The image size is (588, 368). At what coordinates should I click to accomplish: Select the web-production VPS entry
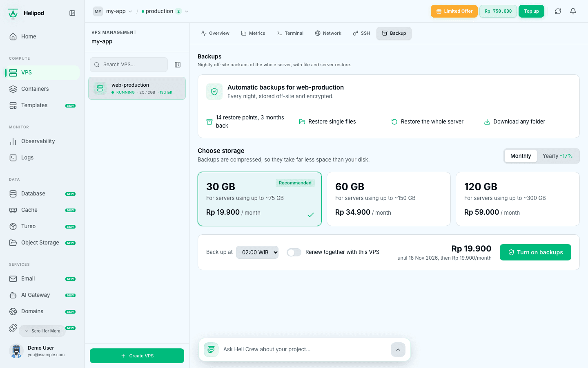coord(137,88)
